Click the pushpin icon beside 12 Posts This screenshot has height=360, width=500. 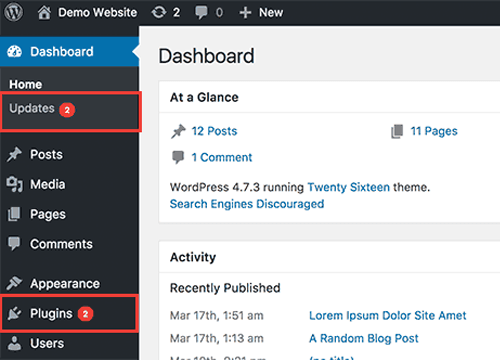click(178, 131)
